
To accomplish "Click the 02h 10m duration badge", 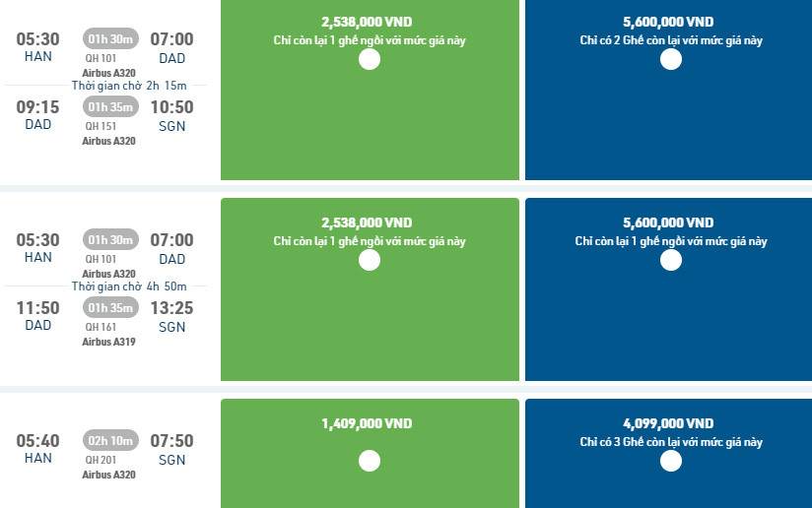I will 110,440.
